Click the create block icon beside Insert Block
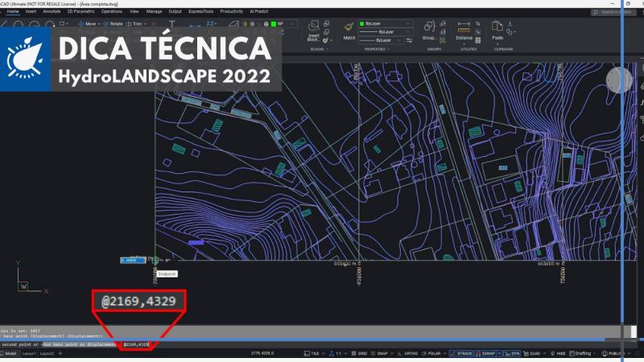This screenshot has height=362, width=644. pyautogui.click(x=326, y=24)
